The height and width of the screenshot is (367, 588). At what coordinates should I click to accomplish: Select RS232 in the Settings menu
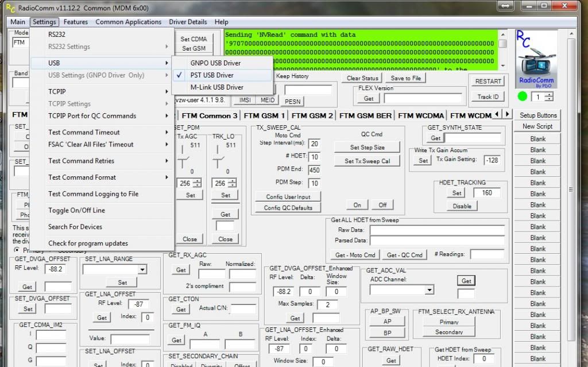point(102,34)
